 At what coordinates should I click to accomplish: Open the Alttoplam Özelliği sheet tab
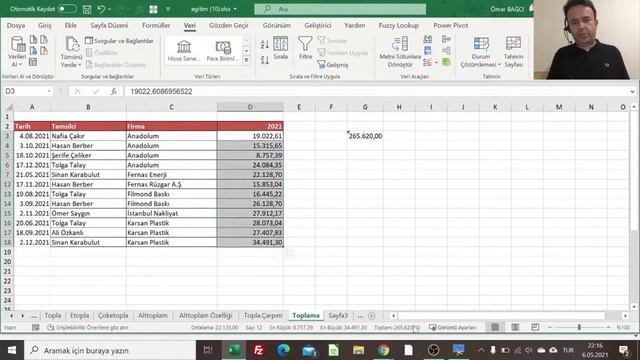pos(205,316)
